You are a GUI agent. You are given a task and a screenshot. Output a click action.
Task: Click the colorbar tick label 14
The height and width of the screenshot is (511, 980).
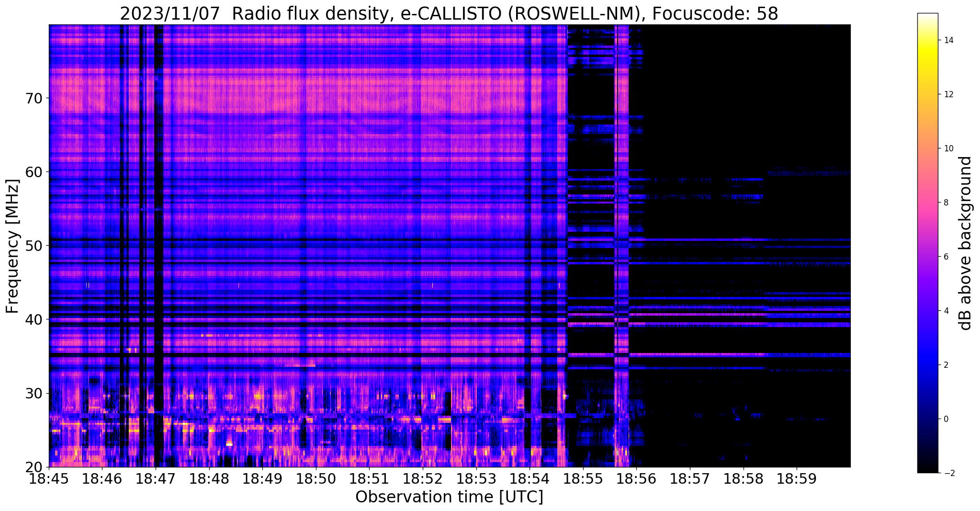pyautogui.click(x=948, y=40)
